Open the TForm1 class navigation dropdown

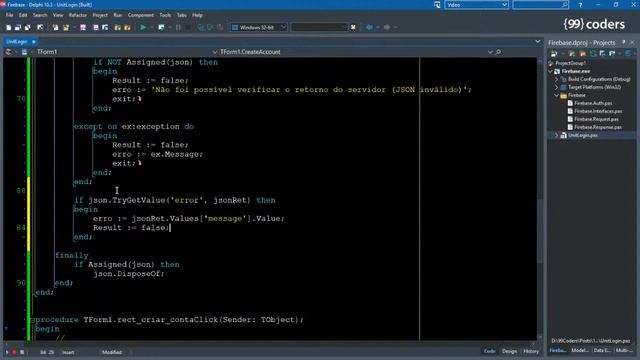pos(215,52)
